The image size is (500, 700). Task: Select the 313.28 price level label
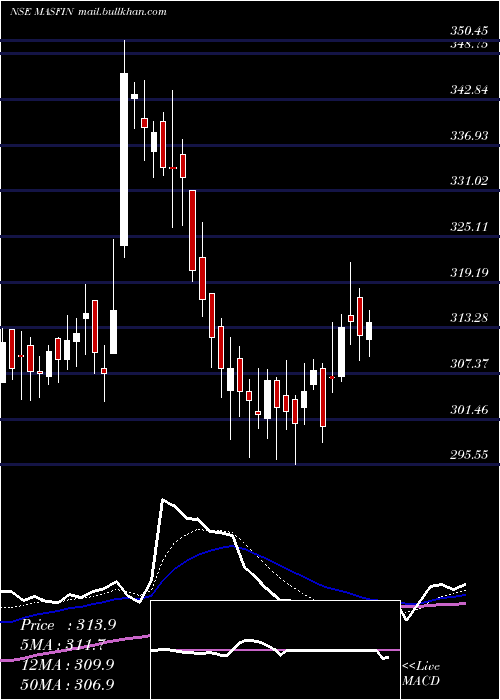[469, 318]
